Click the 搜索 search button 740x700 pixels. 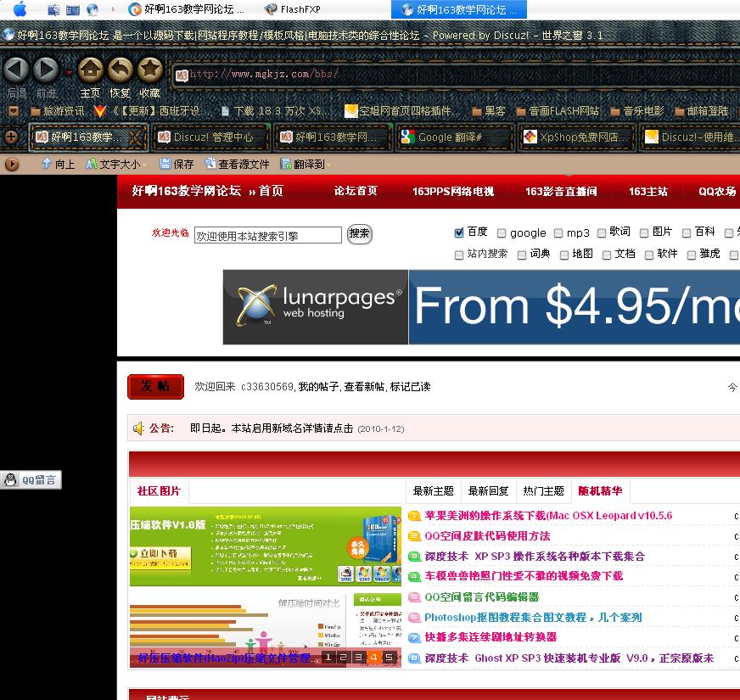tap(360, 234)
